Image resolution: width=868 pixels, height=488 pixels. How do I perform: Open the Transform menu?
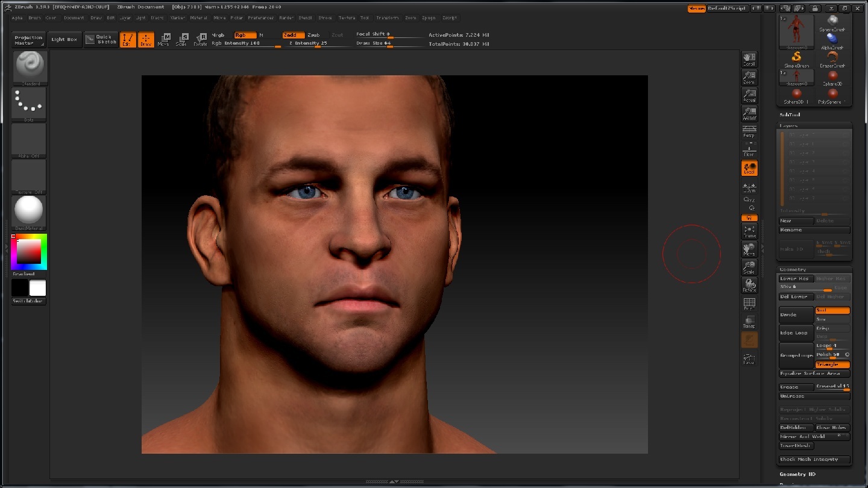pos(388,18)
